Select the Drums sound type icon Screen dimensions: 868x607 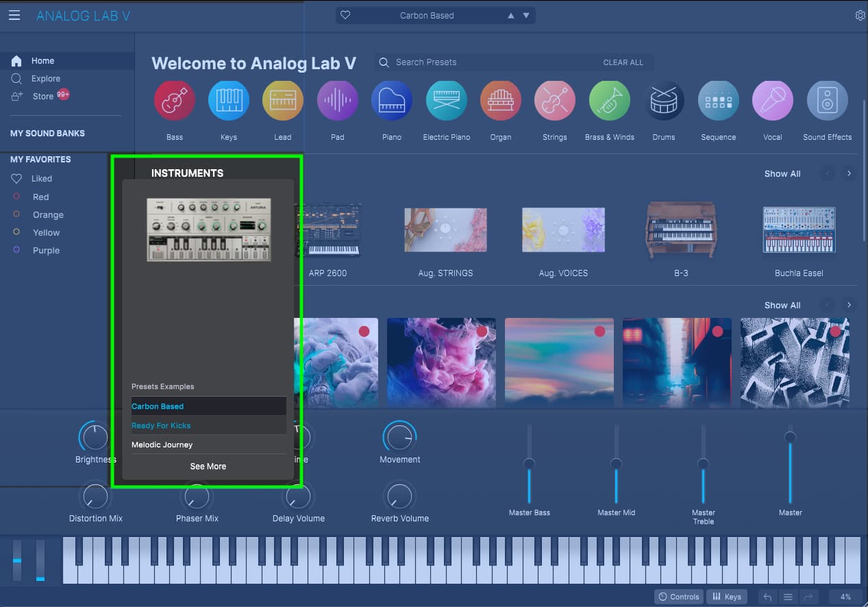(664, 101)
